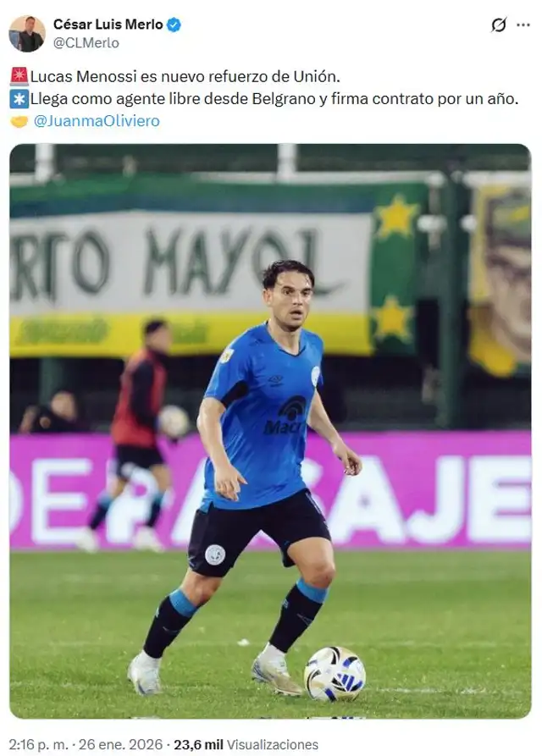Click the soccer ball in the photo

335,674
